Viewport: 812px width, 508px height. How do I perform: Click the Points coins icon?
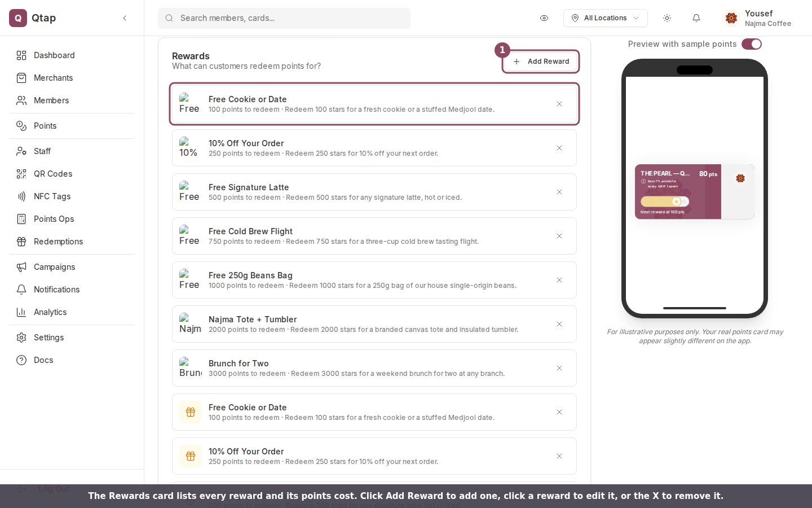tap(21, 126)
